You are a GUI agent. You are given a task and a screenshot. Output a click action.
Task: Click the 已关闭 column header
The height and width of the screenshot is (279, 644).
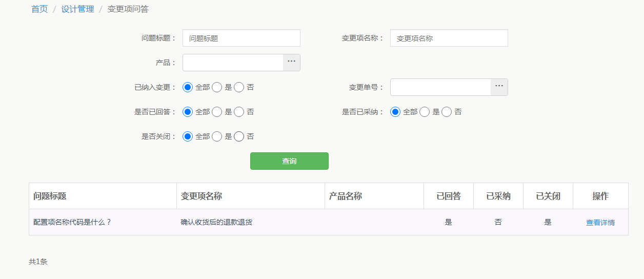(x=548, y=196)
